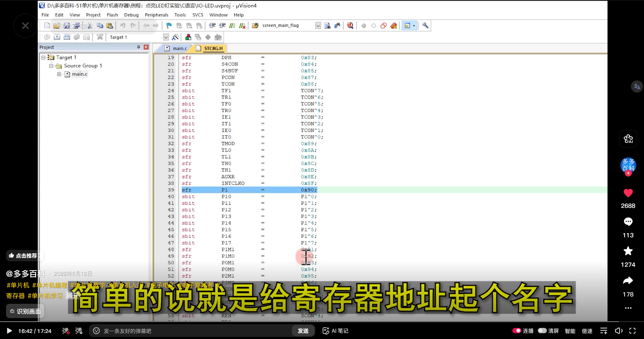Toggle 智能 smart mode switch
The image size is (644, 339).
tap(570, 331)
